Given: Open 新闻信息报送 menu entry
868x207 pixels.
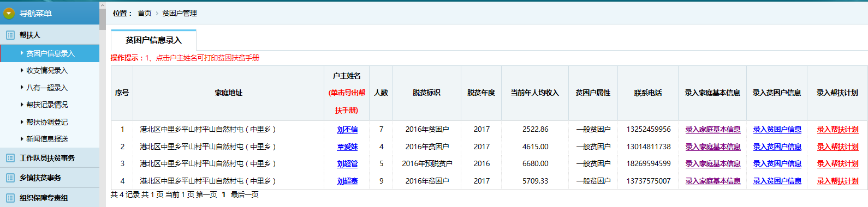Looking at the screenshot, I should click(47, 139).
